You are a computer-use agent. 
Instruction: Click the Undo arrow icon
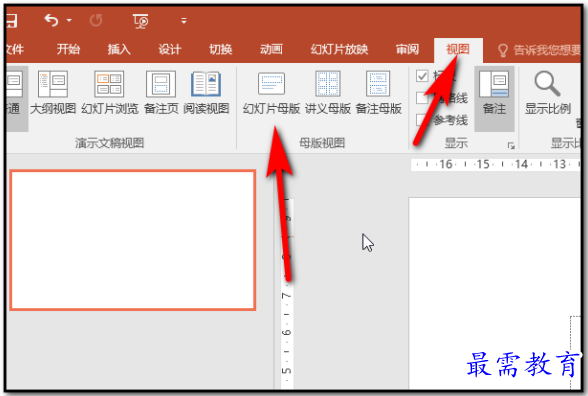[51, 20]
